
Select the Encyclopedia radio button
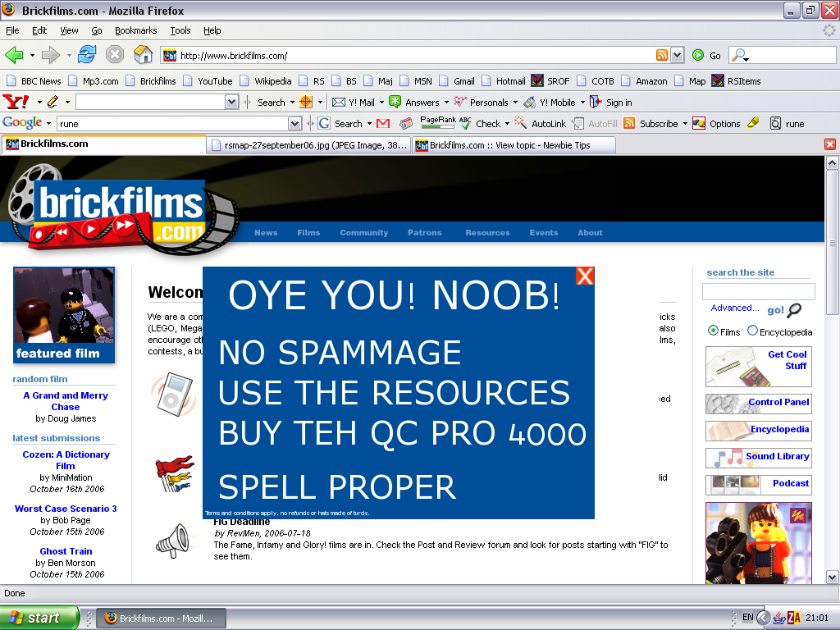click(x=752, y=331)
